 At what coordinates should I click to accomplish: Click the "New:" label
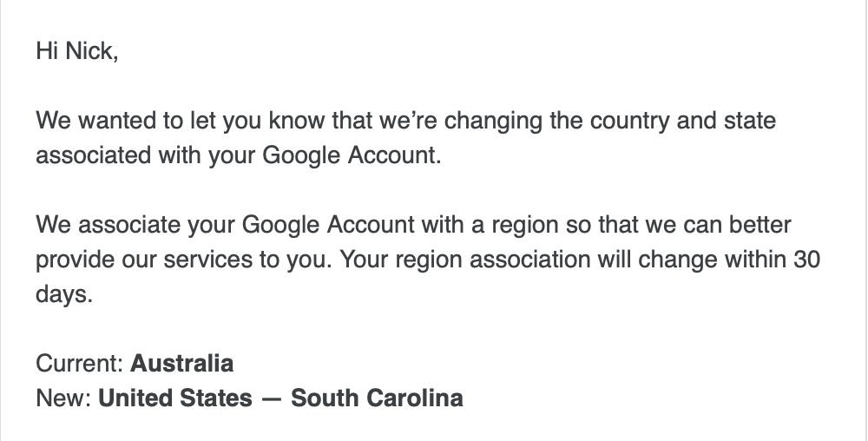[x=63, y=398]
